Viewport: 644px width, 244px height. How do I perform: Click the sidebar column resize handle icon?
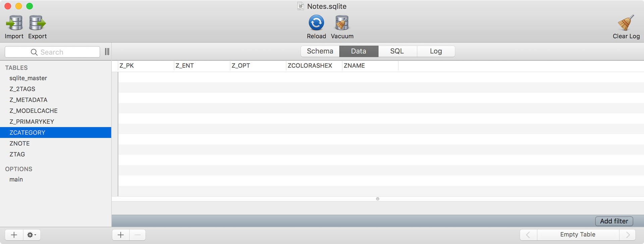[107, 52]
